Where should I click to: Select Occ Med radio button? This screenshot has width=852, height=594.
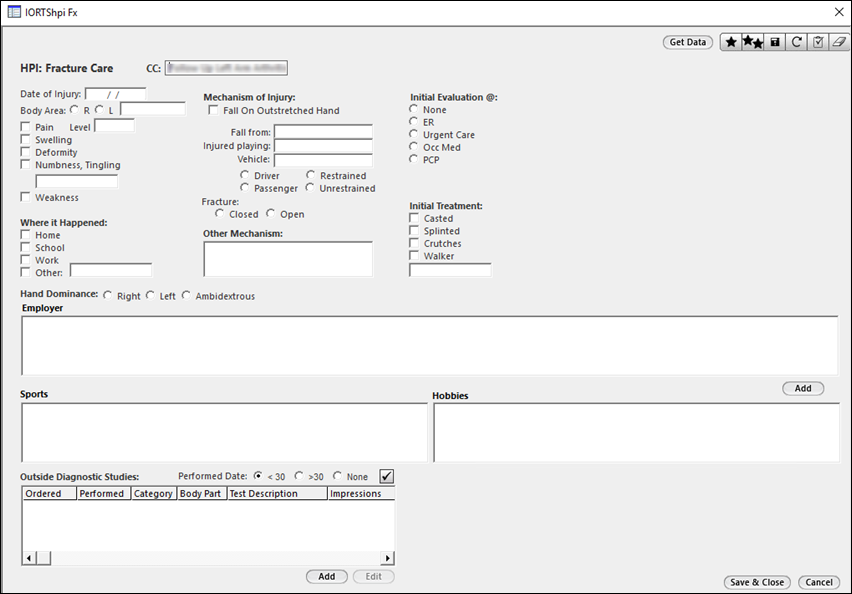click(x=414, y=146)
